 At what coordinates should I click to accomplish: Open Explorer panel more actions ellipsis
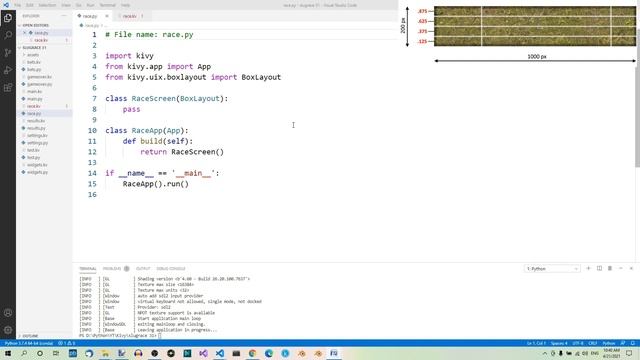pyautogui.click(x=64, y=16)
